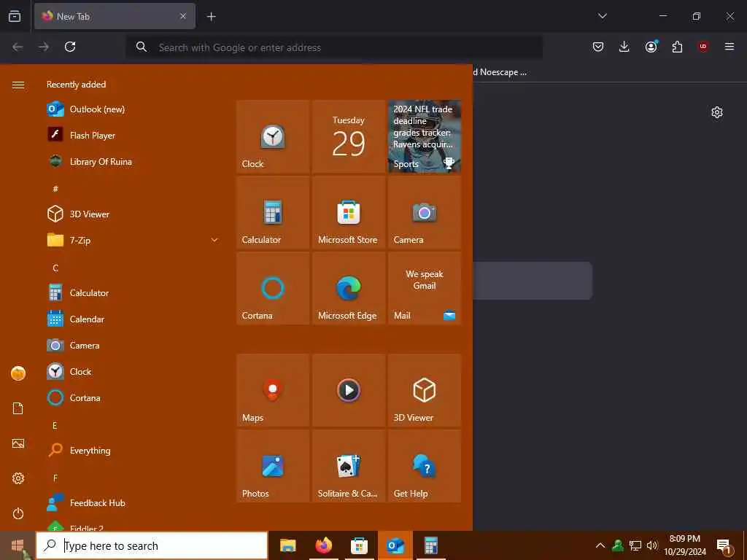Open the List all tabs dropdown
This screenshot has height=560, width=747.
[x=602, y=16]
